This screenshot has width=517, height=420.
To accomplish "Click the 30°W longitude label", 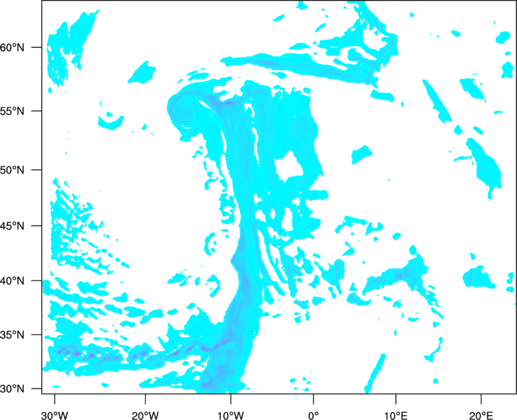I will coord(55,415).
